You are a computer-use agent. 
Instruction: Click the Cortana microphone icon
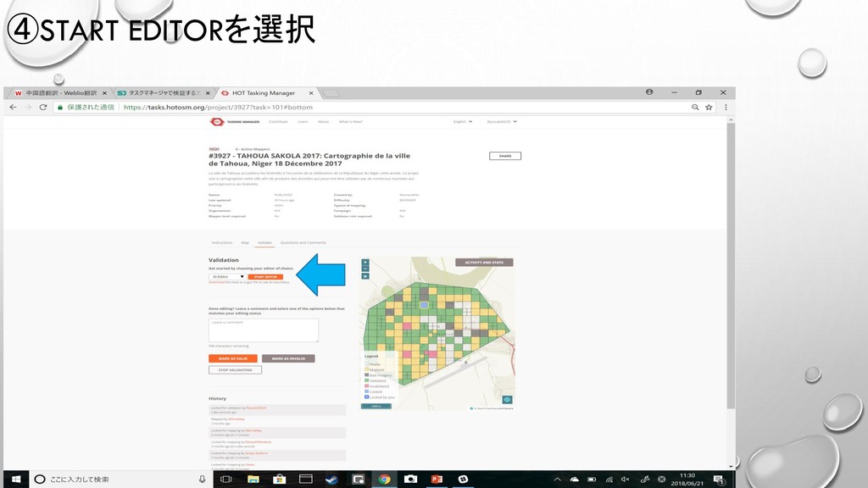click(x=202, y=480)
